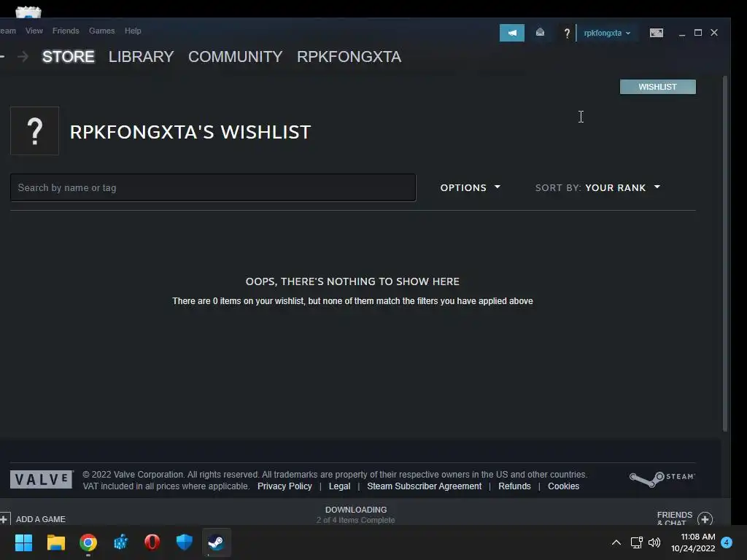The height and width of the screenshot is (560, 747).
Task: Open File Explorer from taskbar
Action: click(55, 542)
